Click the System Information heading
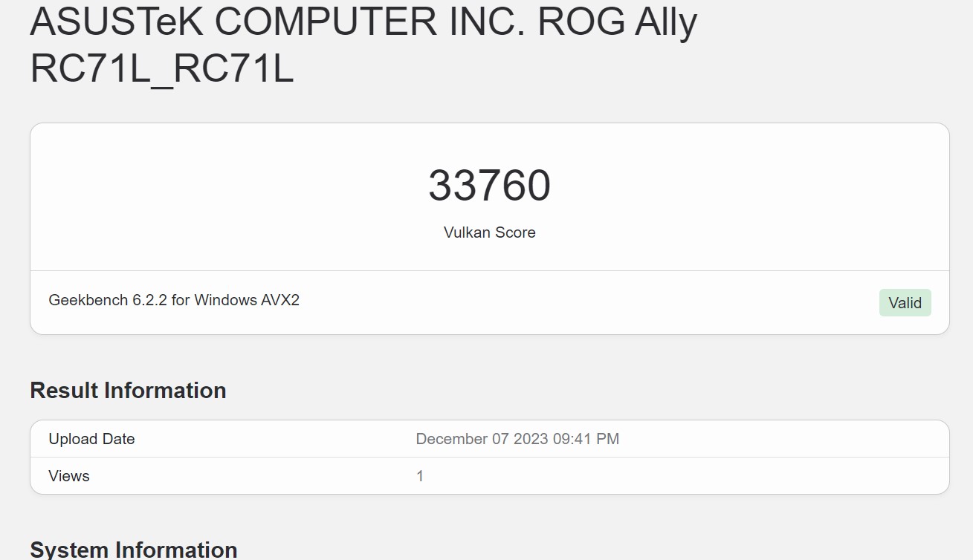Viewport: 973px width, 560px height. [x=134, y=550]
